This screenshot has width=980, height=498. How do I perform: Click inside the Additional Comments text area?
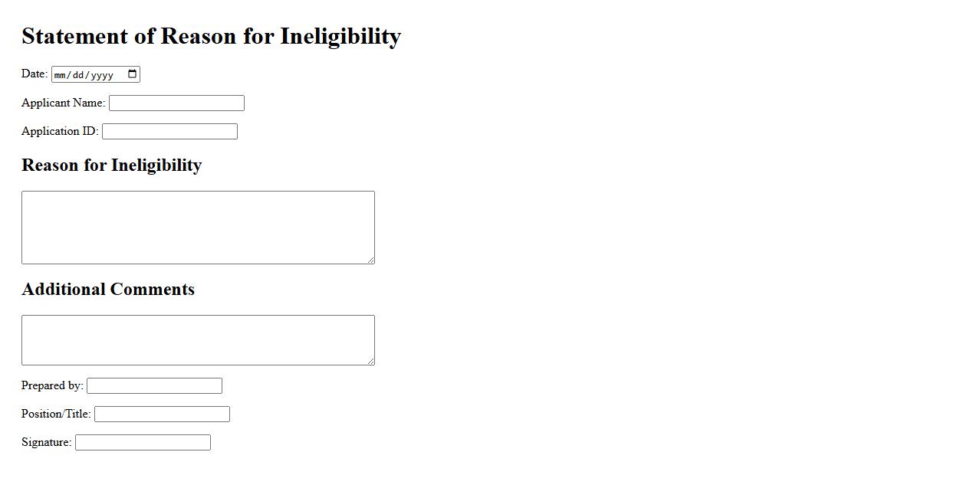click(198, 340)
